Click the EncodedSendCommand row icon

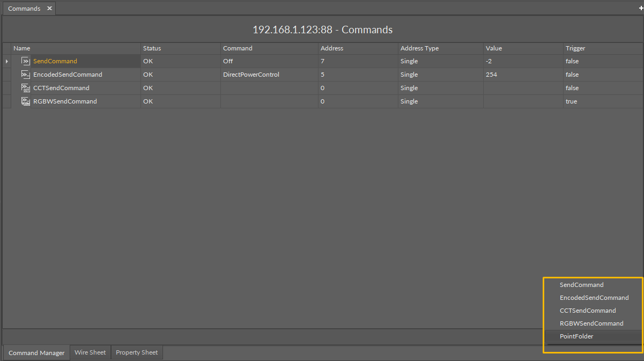[x=25, y=75]
